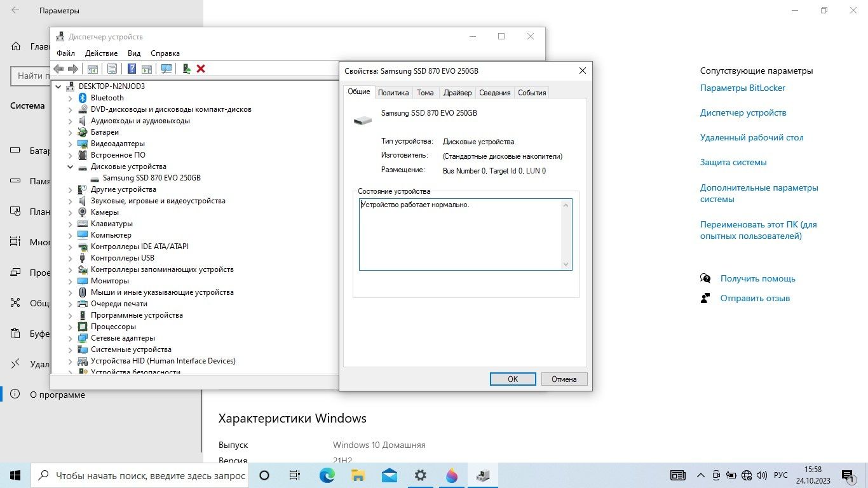Open File Explorer from the taskbar
The height and width of the screenshot is (488, 868).
click(x=358, y=475)
